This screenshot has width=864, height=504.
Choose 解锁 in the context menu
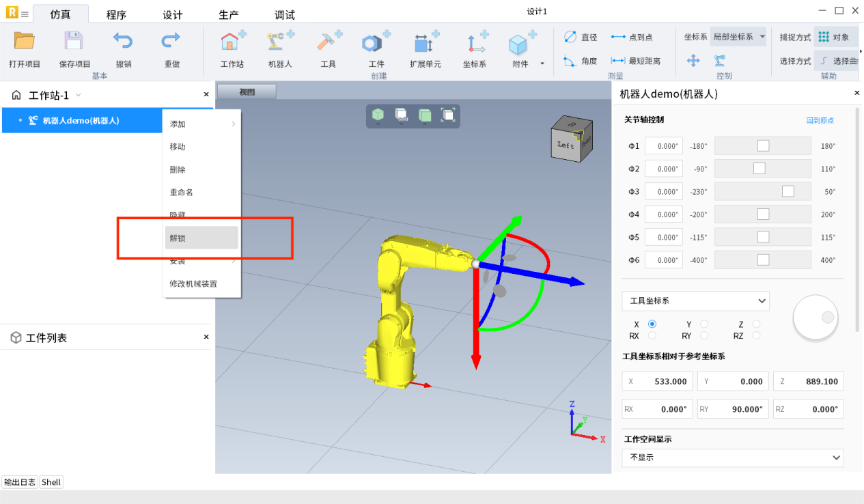201,238
